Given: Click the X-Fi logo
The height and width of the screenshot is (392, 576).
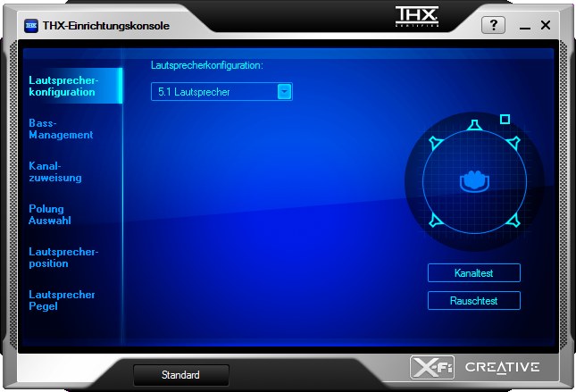Looking at the screenshot, I should tap(432, 367).
